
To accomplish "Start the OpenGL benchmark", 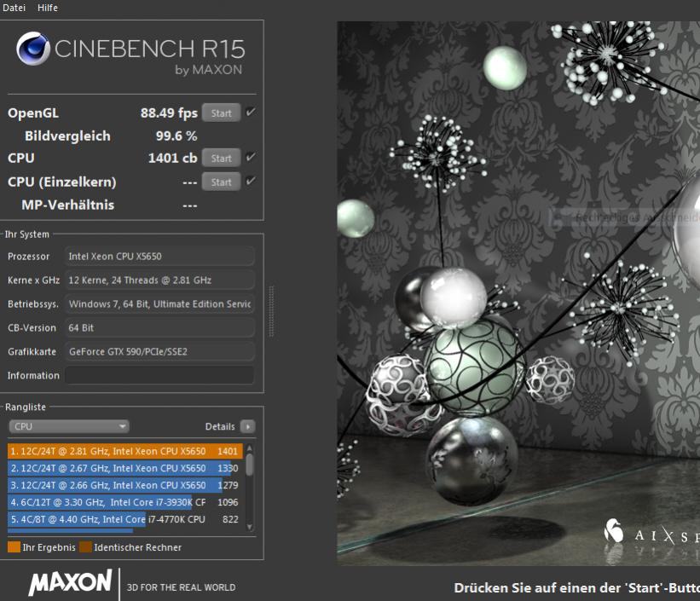I will point(222,113).
